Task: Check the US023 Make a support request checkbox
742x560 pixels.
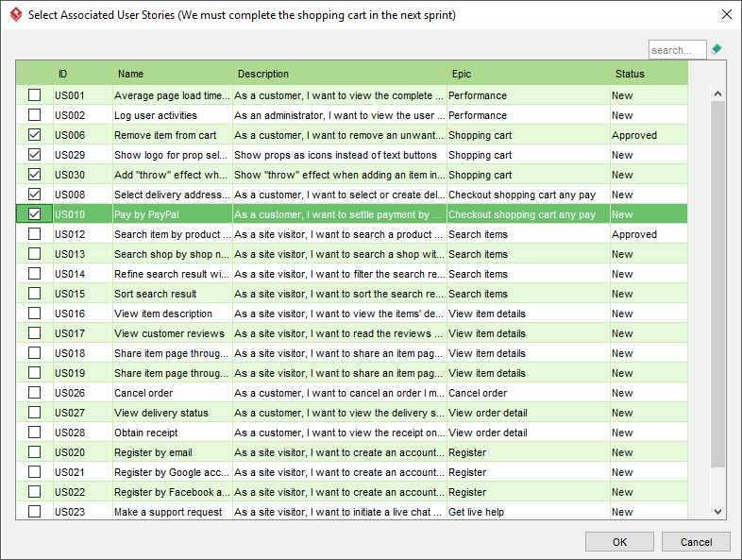Action: coord(34,511)
